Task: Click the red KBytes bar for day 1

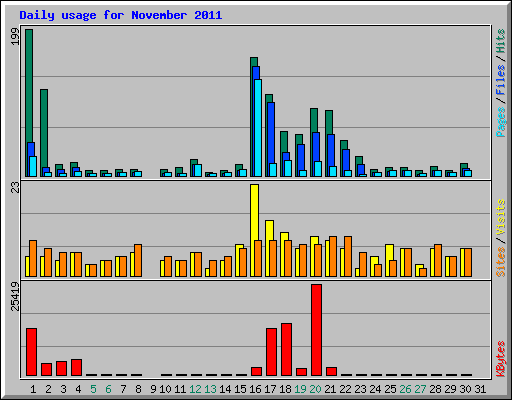Action: point(31,352)
